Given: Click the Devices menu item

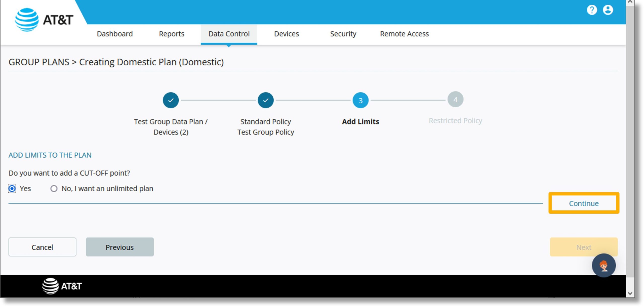Looking at the screenshot, I should coord(287,34).
